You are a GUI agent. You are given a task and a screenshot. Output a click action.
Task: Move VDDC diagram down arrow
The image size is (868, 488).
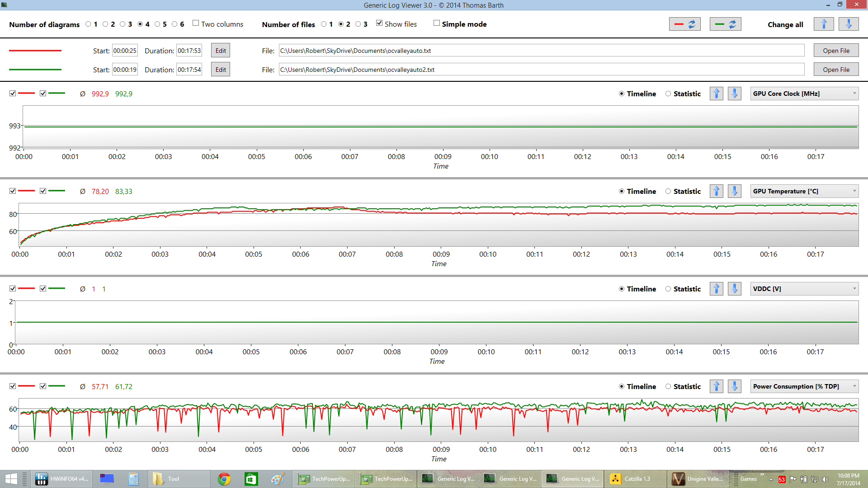tap(735, 289)
